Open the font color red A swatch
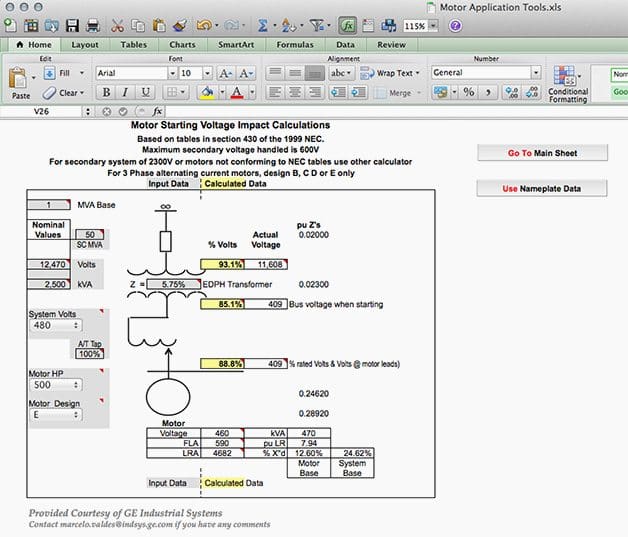This screenshot has height=537, width=628. pos(236,92)
